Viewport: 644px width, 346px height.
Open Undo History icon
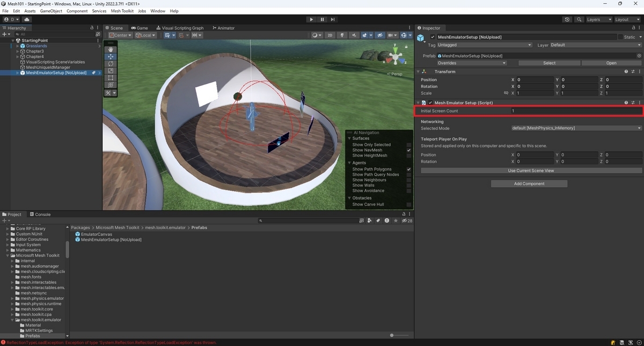[567, 19]
